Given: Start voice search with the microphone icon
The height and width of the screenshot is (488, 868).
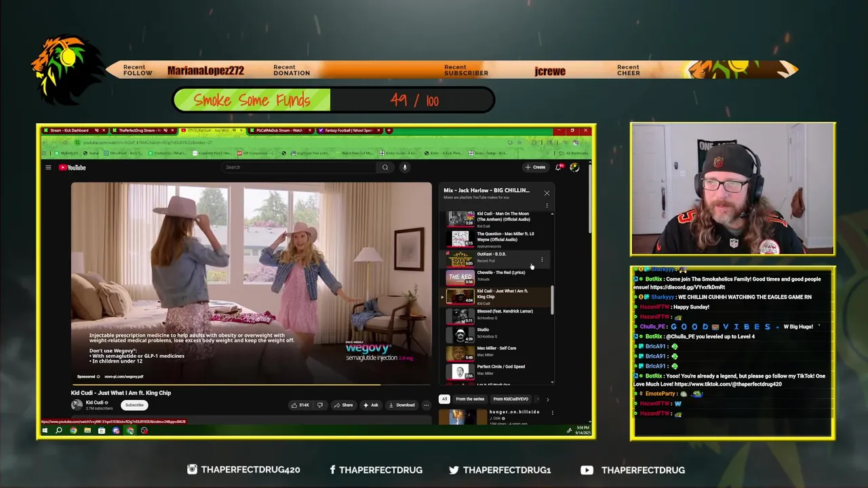Looking at the screenshot, I should click(405, 167).
